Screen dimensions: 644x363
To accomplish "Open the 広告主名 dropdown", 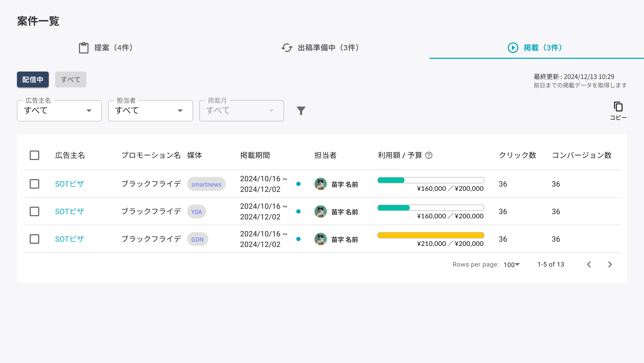I will click(x=59, y=111).
